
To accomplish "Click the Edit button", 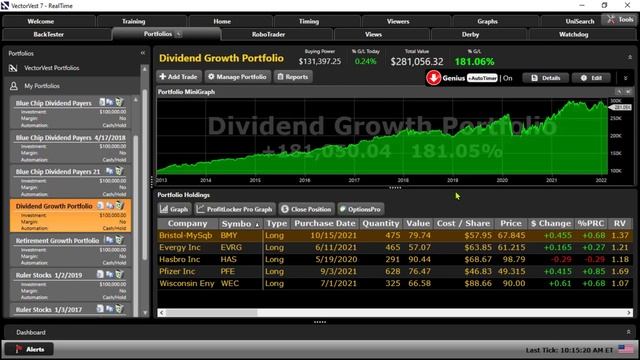I will [591, 78].
